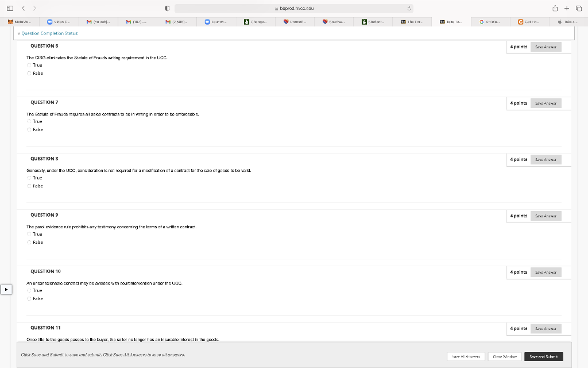The width and height of the screenshot is (588, 368).
Task: Click the MetaMask fox tab icon
Action: point(10,22)
